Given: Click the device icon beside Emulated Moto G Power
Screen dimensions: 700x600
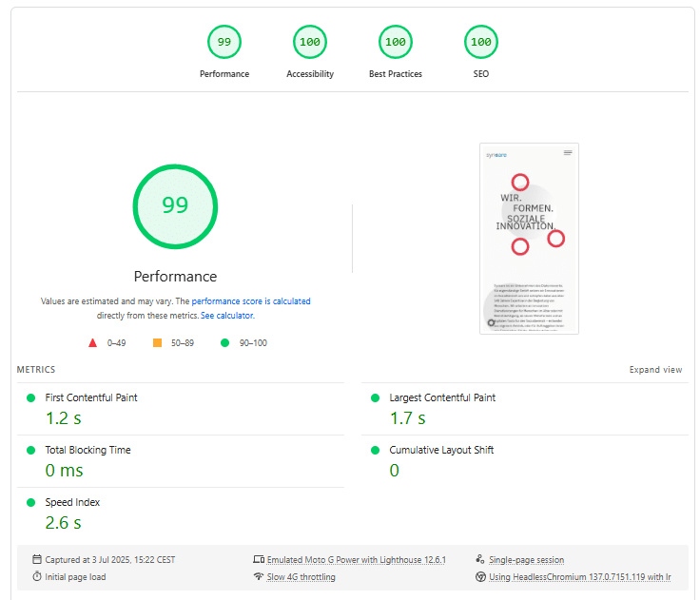Looking at the screenshot, I should tap(259, 559).
